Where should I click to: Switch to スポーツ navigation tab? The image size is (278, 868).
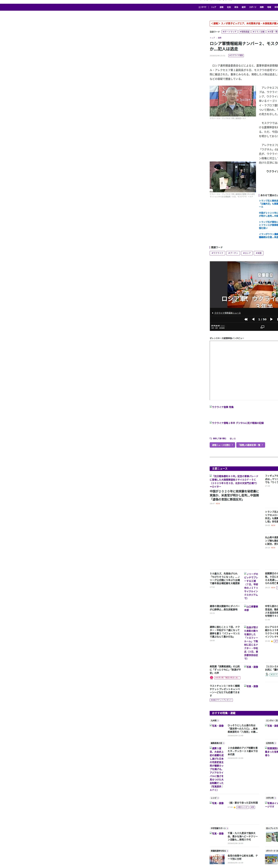click(253, 7)
